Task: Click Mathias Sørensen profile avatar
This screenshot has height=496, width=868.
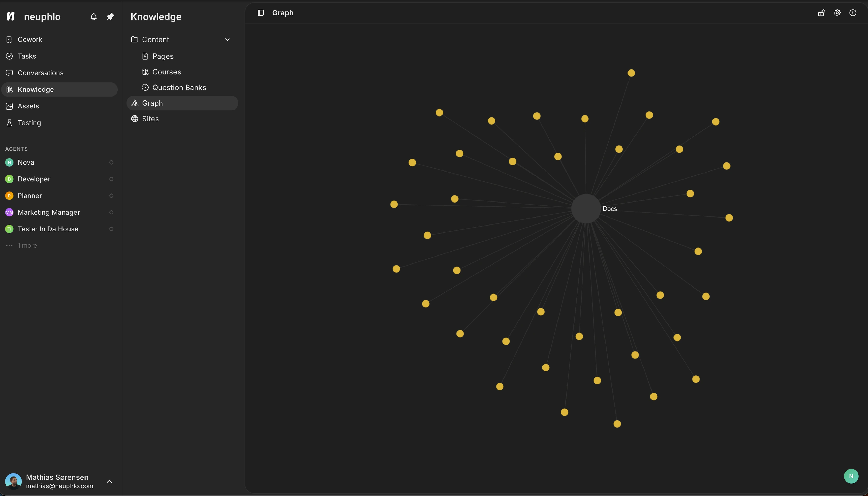Action: tap(14, 481)
